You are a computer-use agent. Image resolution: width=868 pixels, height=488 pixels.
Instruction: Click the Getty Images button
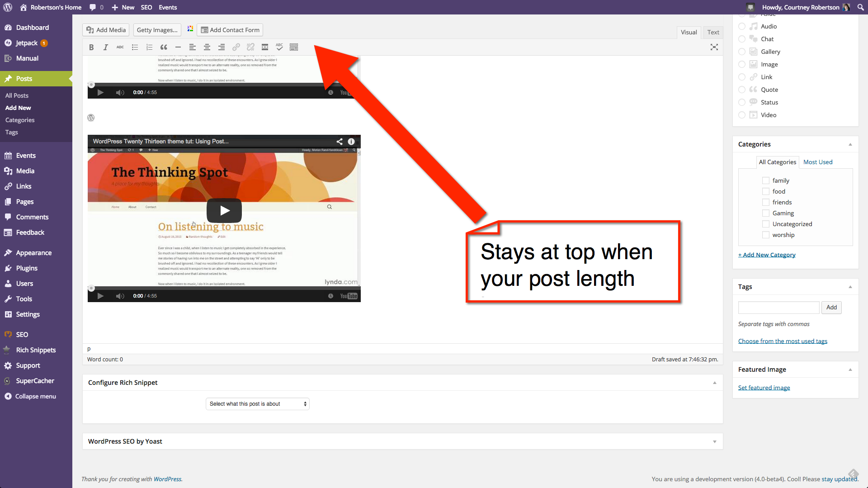pos(157,30)
